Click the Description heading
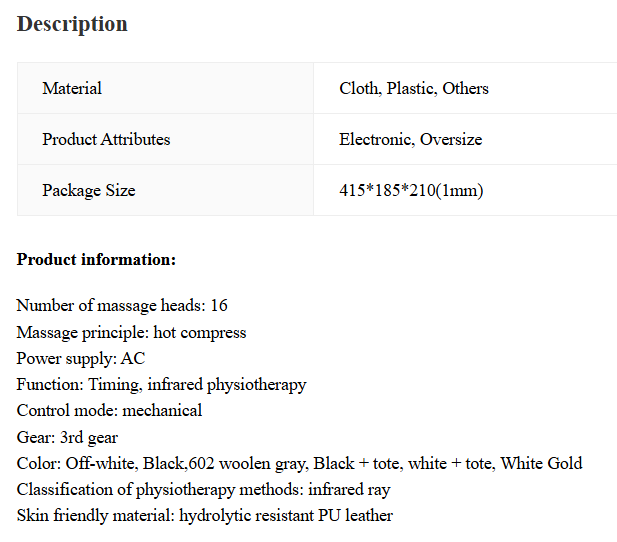The width and height of the screenshot is (617, 542). click(72, 24)
